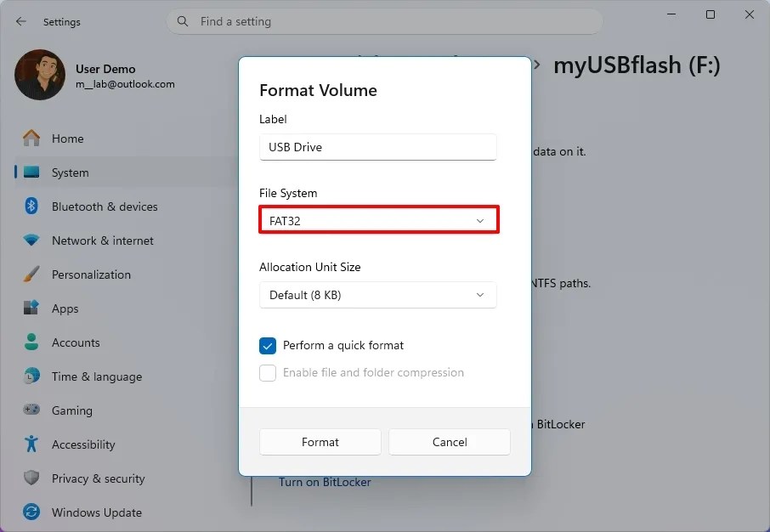The width and height of the screenshot is (770, 532).
Task: Click the Privacy & security label
Action: (x=99, y=478)
